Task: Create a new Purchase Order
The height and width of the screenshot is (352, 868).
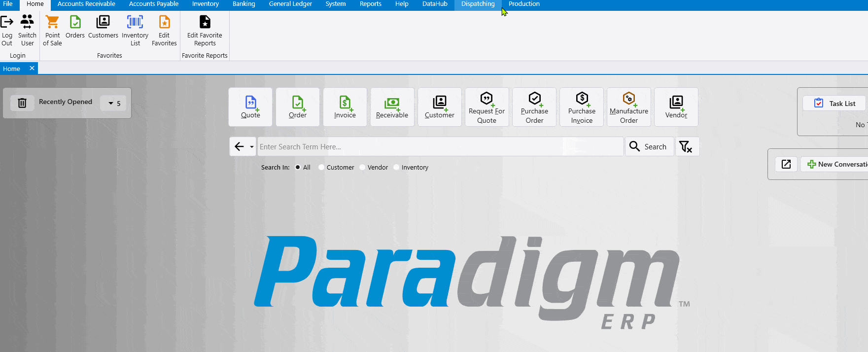Action: [x=534, y=107]
